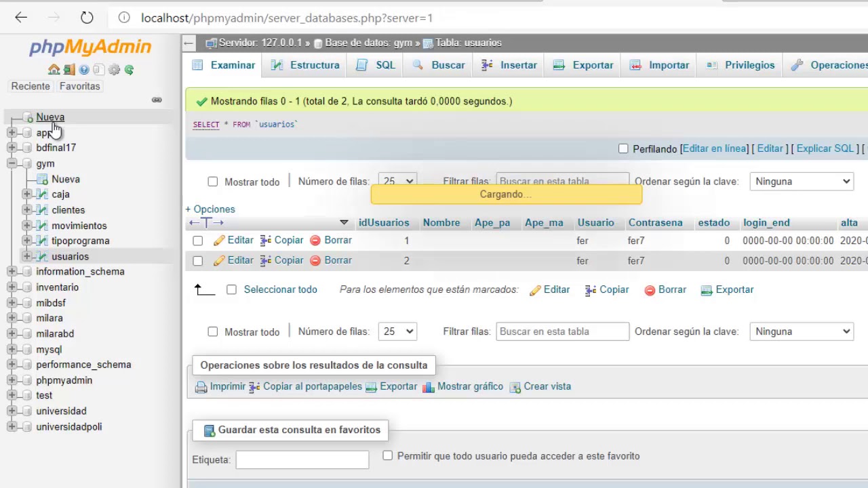Click Mostrar gráfico chart icon
This screenshot has height=488, width=868.
tap(428, 387)
